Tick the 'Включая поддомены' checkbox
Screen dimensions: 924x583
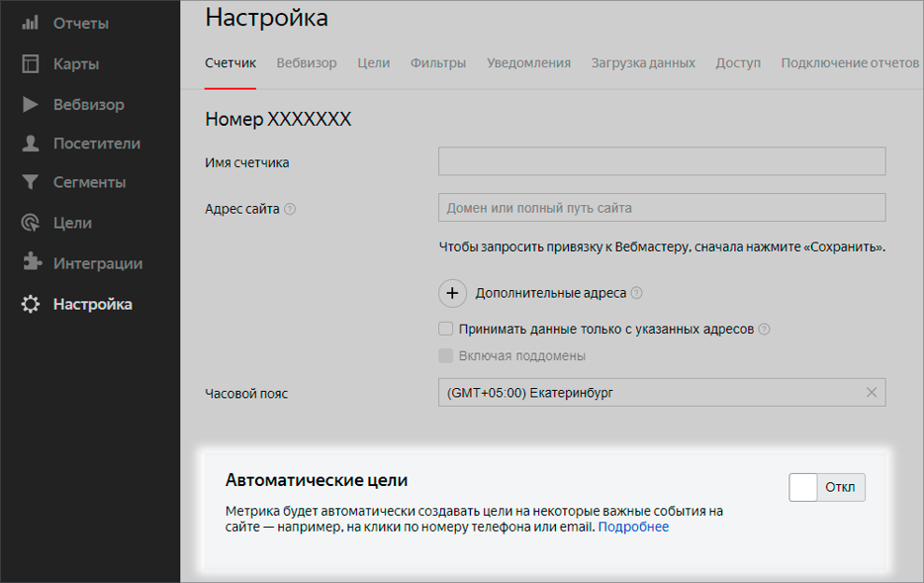pos(446,355)
